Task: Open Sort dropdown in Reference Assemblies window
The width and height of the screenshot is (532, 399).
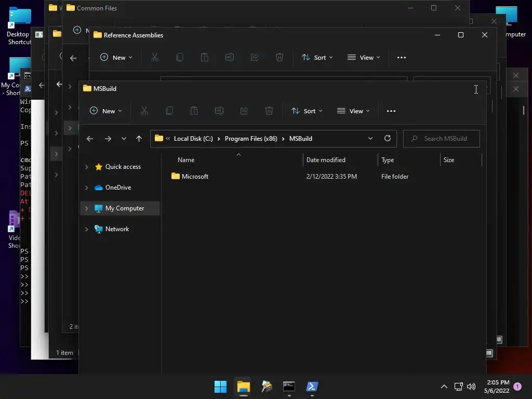Action: pyautogui.click(x=317, y=57)
